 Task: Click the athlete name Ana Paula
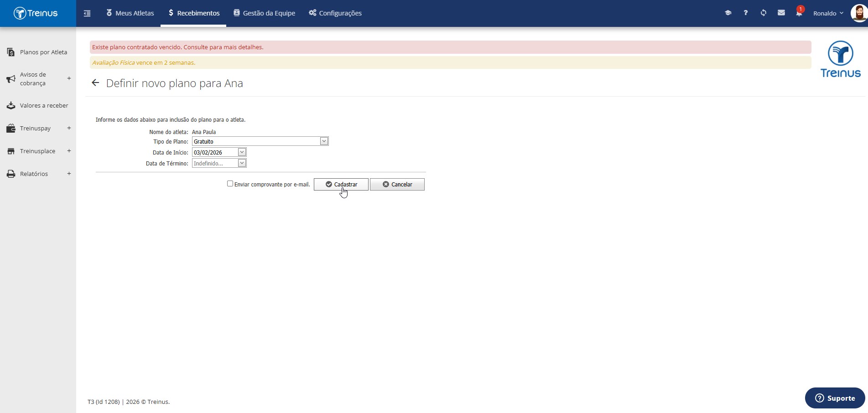tap(204, 132)
